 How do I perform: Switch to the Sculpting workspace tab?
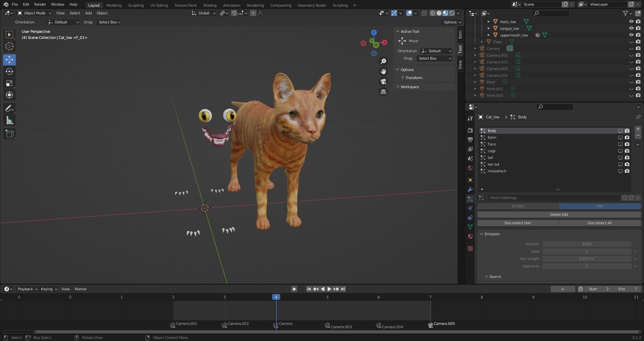pos(136,5)
